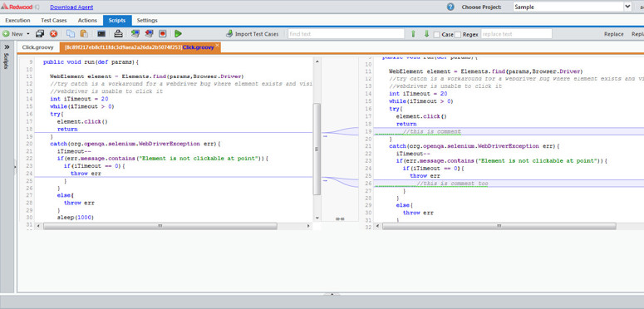Click '//this is comment too' in right editor
The height and width of the screenshot is (309, 644).
tap(452, 184)
